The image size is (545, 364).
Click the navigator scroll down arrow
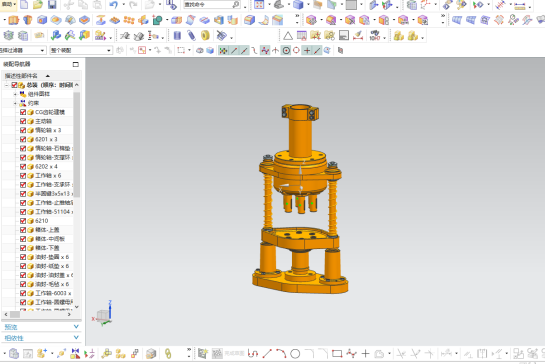pos(77,307)
